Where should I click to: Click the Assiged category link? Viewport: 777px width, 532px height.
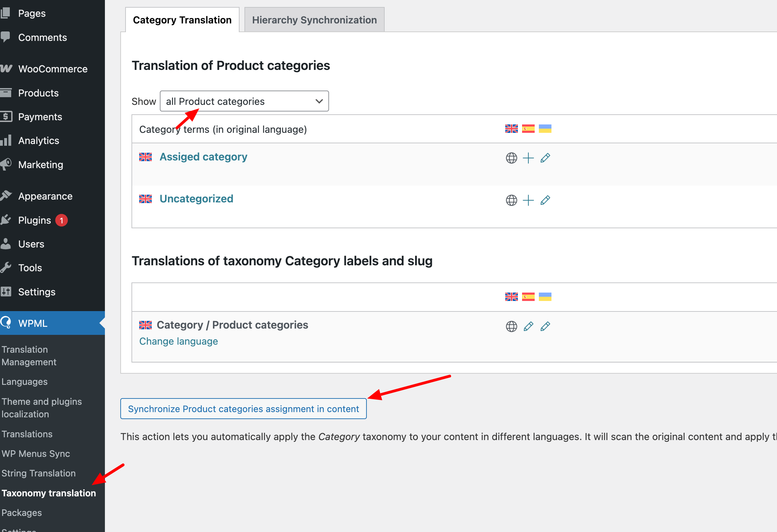pos(204,157)
